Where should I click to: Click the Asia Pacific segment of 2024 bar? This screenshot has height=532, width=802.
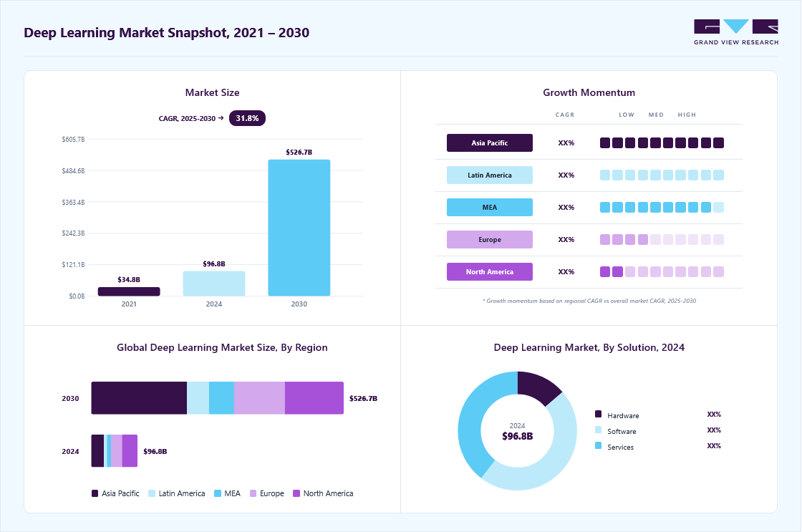97,450
